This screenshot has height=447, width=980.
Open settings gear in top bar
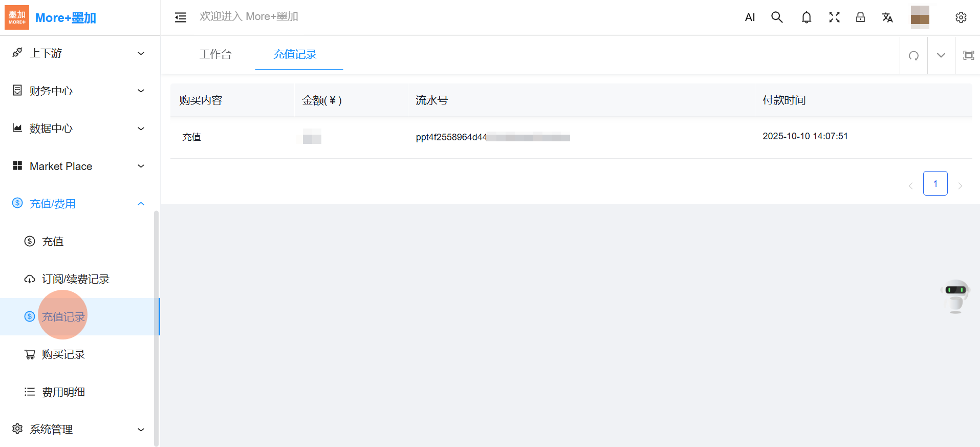961,17
